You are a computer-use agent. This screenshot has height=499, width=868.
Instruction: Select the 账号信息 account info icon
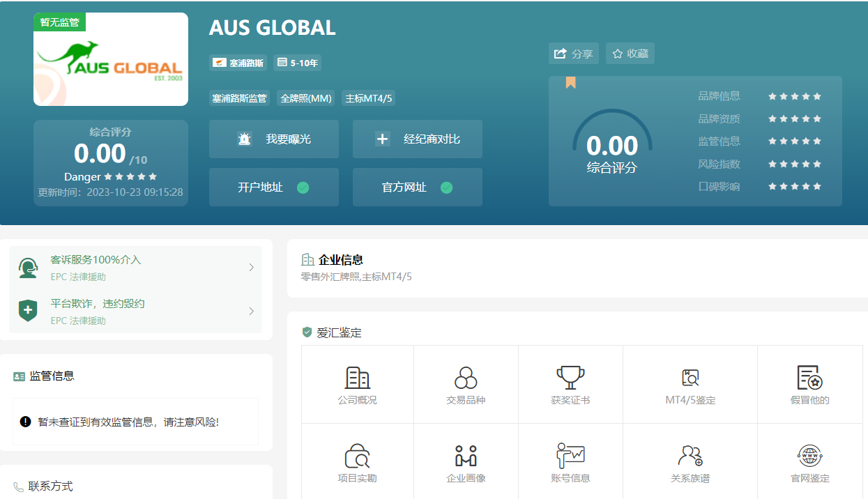tap(570, 456)
